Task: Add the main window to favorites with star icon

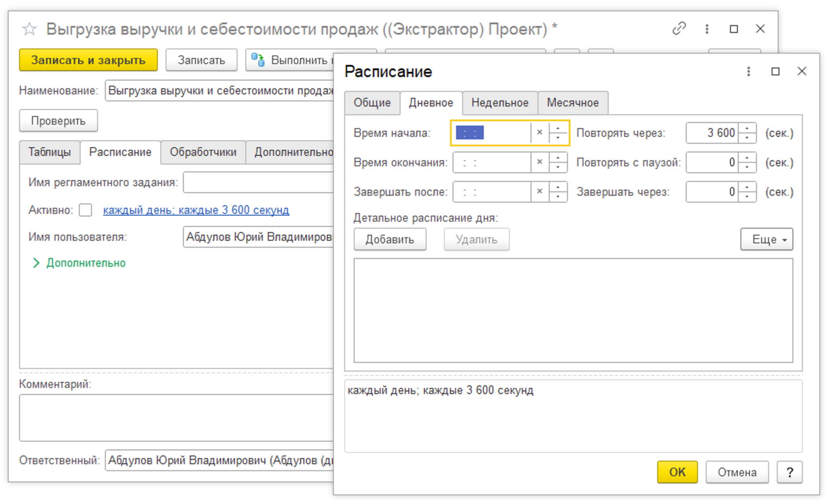Action: tap(29, 29)
